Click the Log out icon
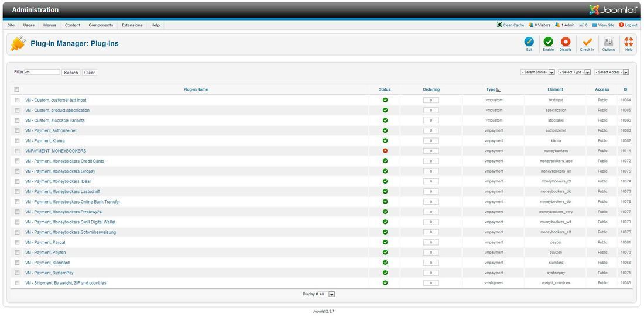The height and width of the screenshot is (317, 644). pyautogui.click(x=621, y=25)
